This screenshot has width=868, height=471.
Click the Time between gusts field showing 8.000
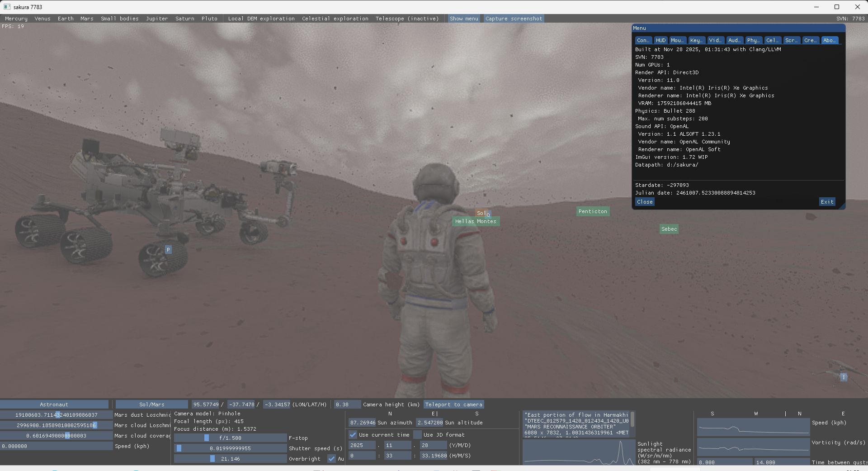tap(725, 462)
